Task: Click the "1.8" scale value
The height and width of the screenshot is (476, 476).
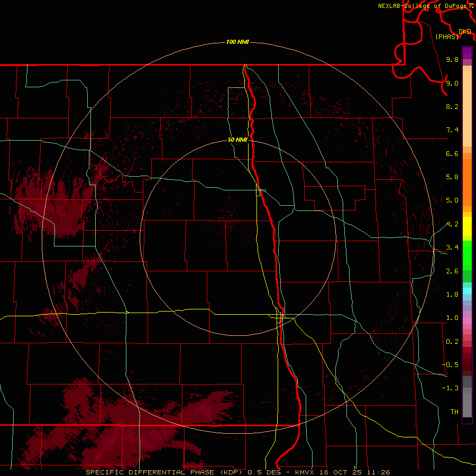Action: pos(452,295)
